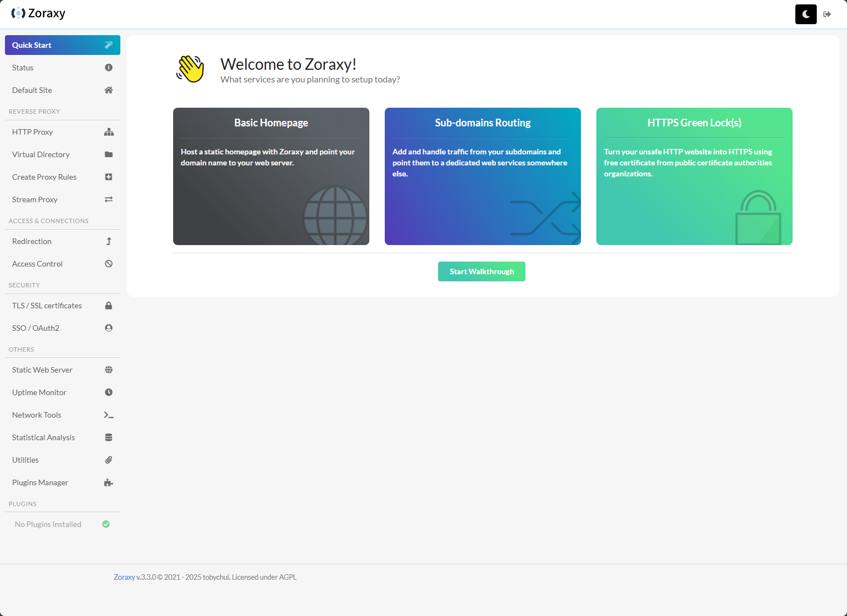The image size is (847, 616).
Task: Click the waving hand emoji icon
Action: (x=190, y=69)
